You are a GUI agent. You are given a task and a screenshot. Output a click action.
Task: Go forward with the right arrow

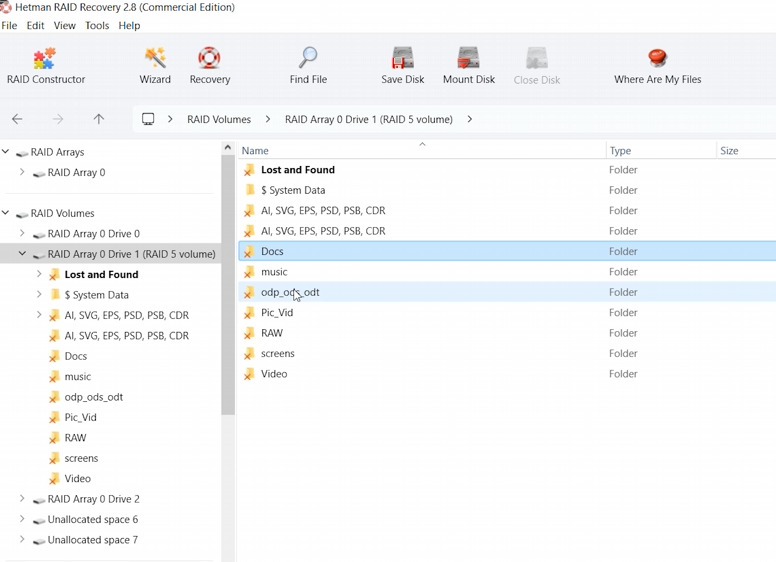58,119
